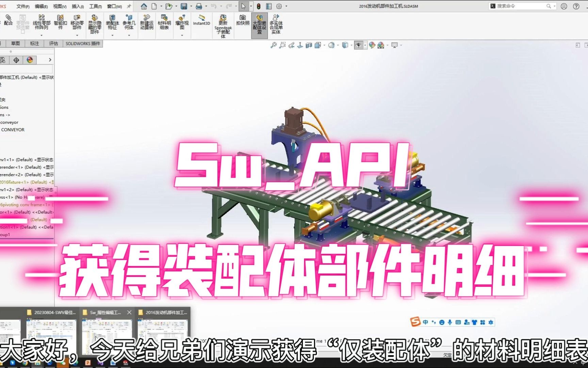
Task: Open the 装配体特征 Assembly Features tool
Action: (x=112, y=22)
